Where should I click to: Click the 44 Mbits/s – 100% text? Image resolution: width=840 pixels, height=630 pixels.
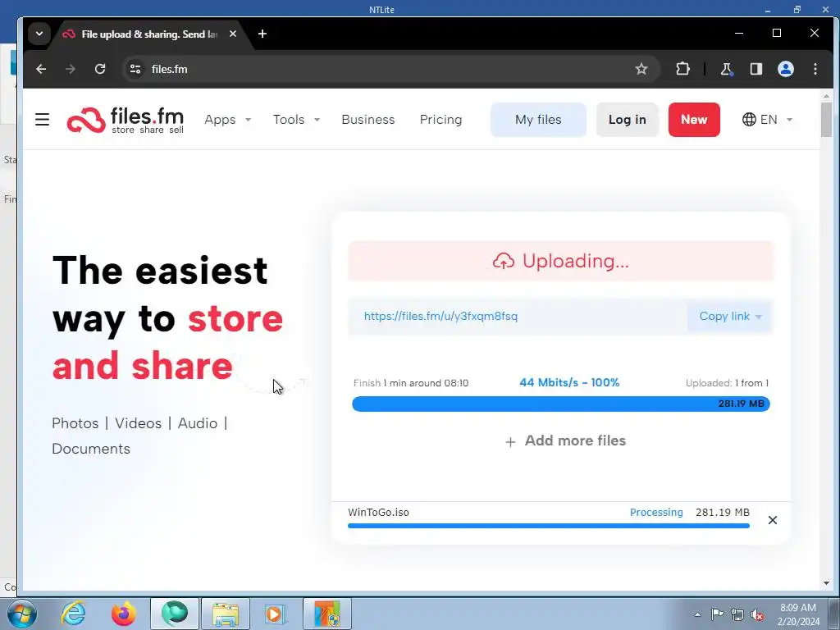pyautogui.click(x=569, y=382)
